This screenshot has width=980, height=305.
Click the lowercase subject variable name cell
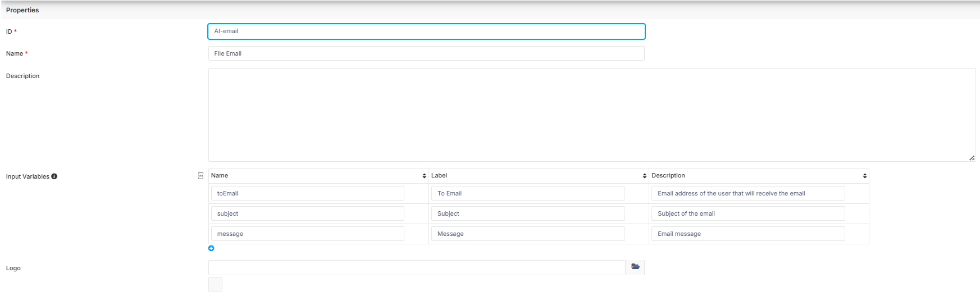point(308,213)
